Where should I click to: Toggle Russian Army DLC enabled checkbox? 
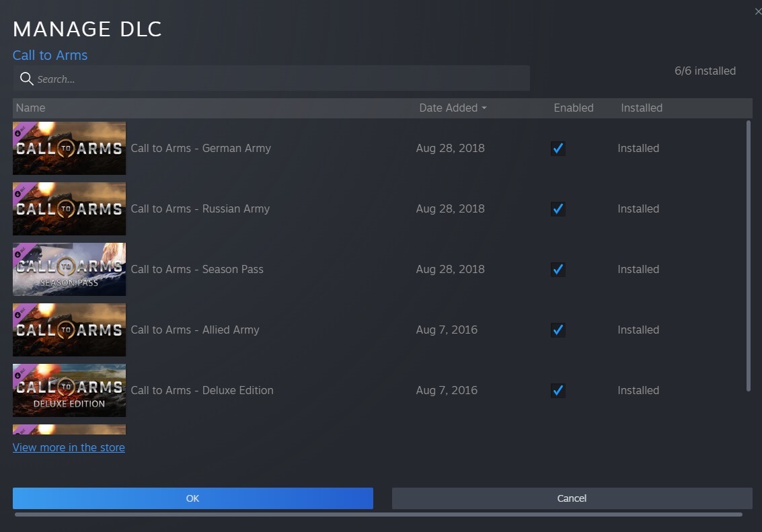[x=558, y=209]
